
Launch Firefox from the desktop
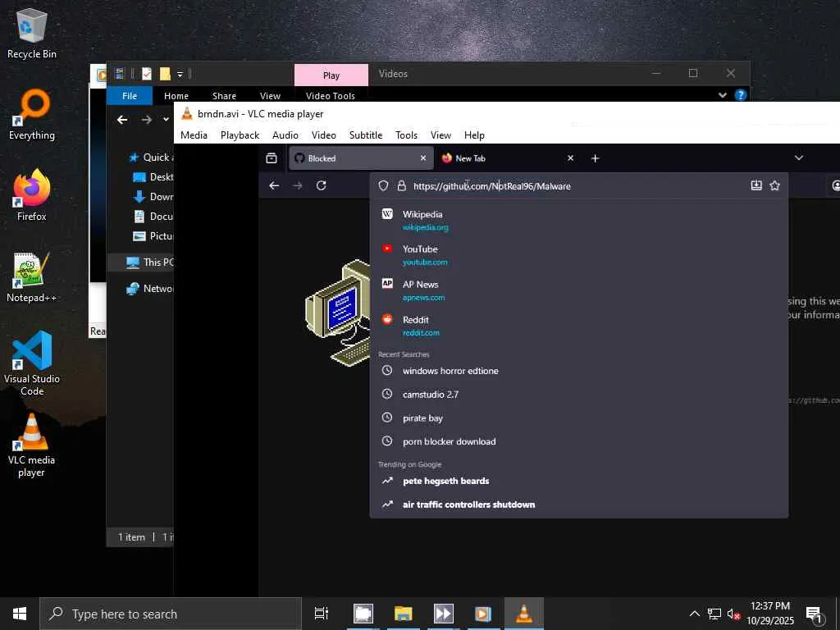[32, 196]
